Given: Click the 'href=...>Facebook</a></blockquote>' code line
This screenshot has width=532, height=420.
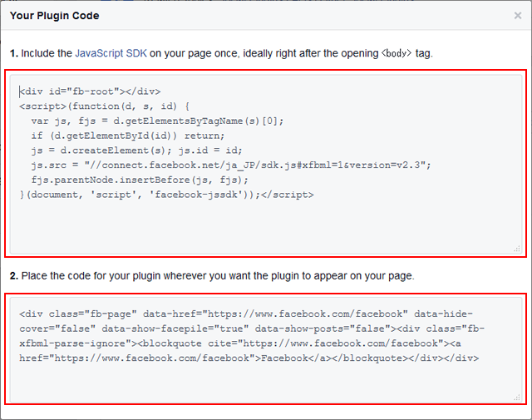Looking at the screenshot, I should click(249, 358).
